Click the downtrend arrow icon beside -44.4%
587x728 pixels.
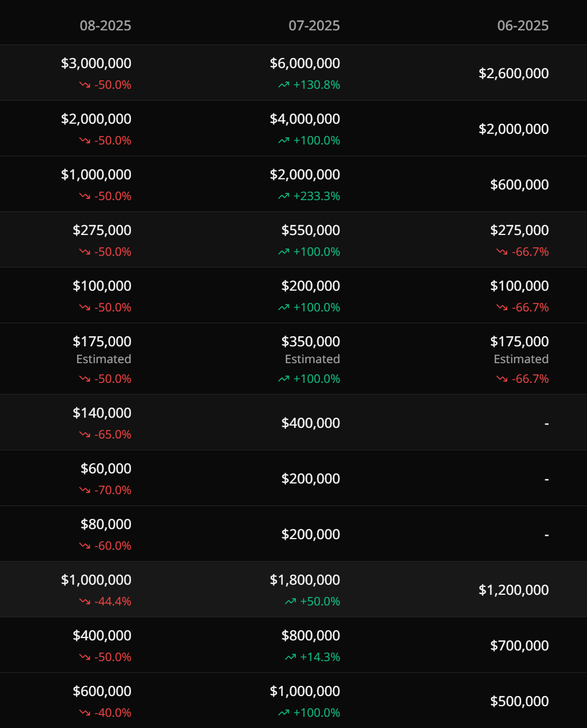85,602
